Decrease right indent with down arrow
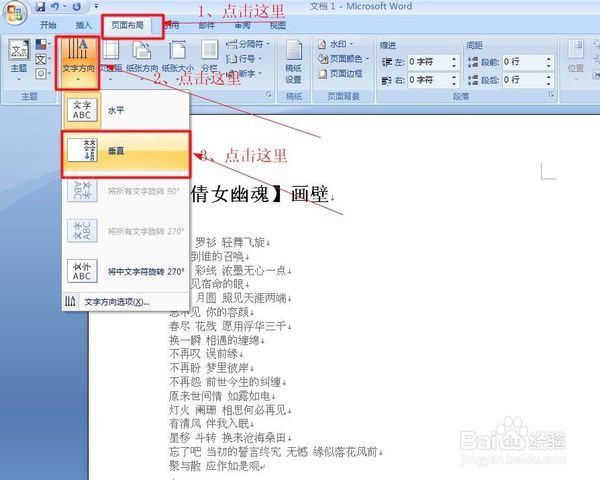Image resolution: width=600 pixels, height=480 pixels. (454, 83)
